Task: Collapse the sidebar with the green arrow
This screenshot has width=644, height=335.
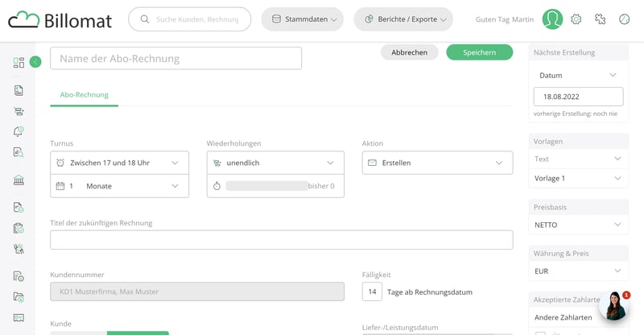Action: point(35,62)
